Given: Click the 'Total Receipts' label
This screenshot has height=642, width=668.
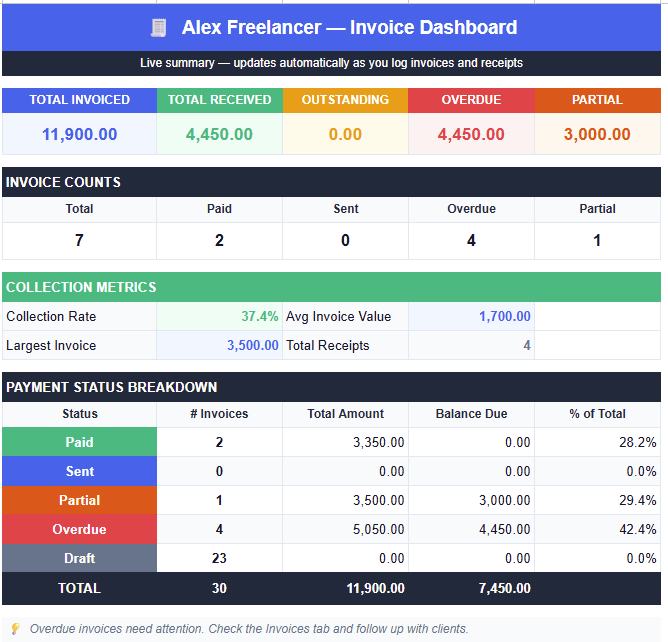Looking at the screenshot, I should point(328,345).
